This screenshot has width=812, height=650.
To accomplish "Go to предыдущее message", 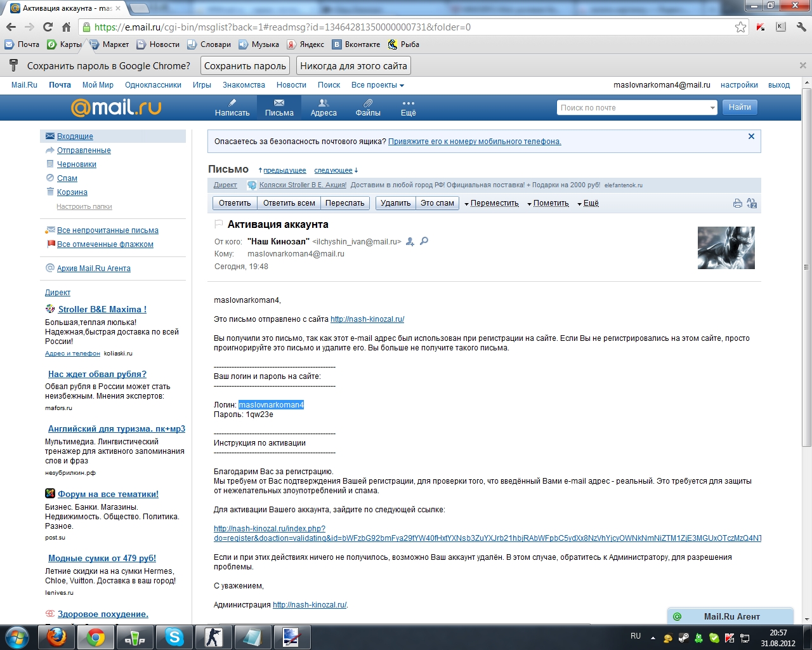I will [284, 171].
